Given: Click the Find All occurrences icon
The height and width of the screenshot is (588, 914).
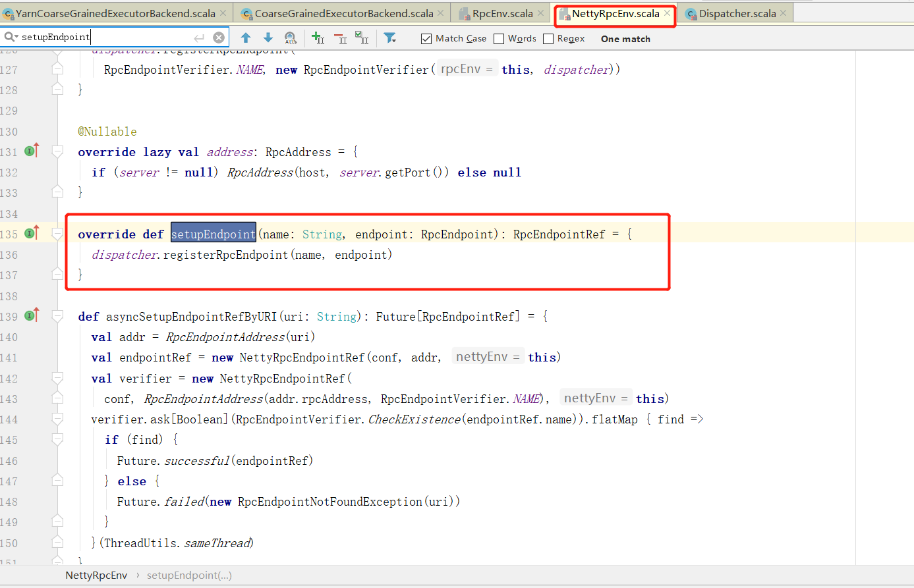Looking at the screenshot, I should 291,38.
